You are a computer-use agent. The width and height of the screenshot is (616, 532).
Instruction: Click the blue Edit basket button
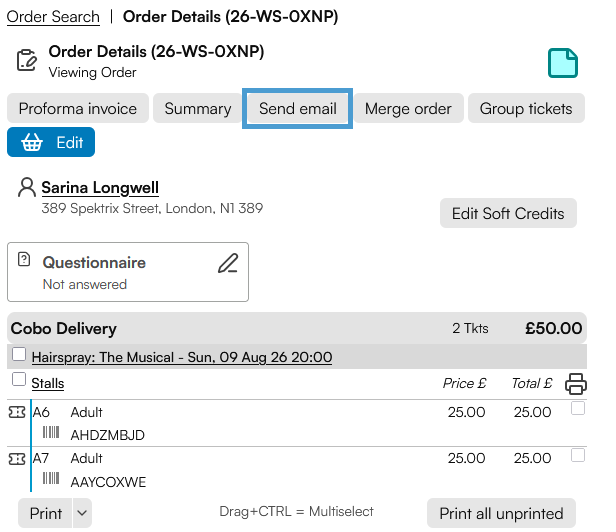pyautogui.click(x=51, y=142)
